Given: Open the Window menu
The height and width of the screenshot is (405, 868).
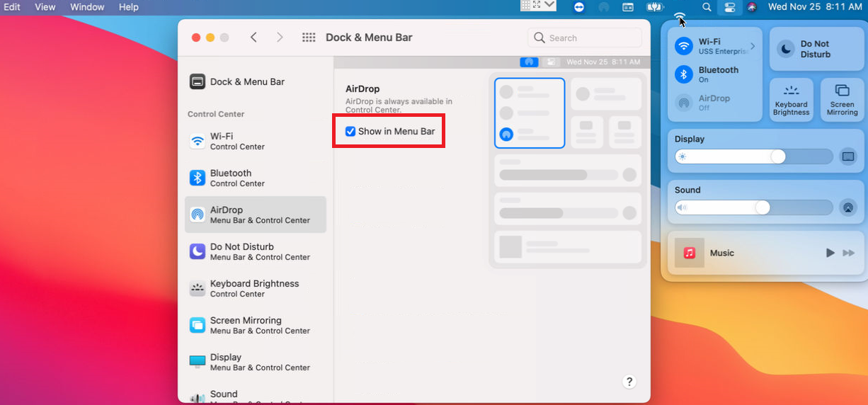Looking at the screenshot, I should pos(86,7).
